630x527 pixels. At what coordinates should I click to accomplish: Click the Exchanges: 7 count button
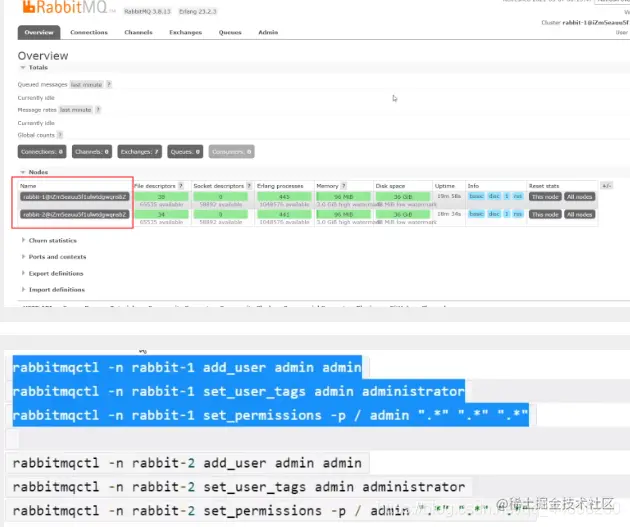click(139, 152)
